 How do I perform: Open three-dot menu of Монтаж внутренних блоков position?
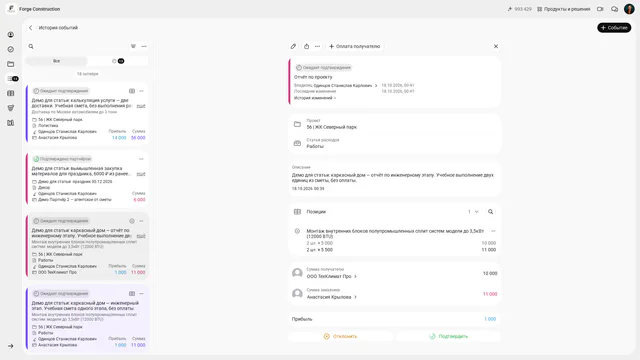point(493,231)
